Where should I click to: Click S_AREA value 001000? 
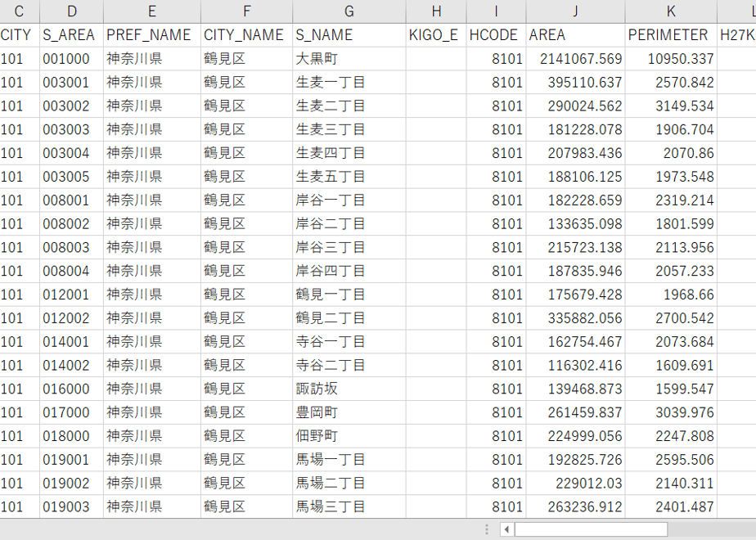pyautogui.click(x=71, y=59)
